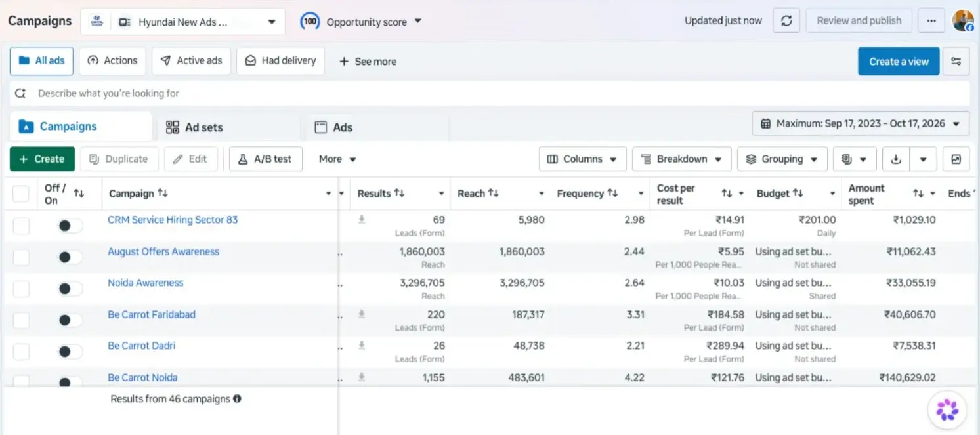
Task: Tick checkbox for CRM Service Hiring Sector 83
Action: pyautogui.click(x=21, y=226)
